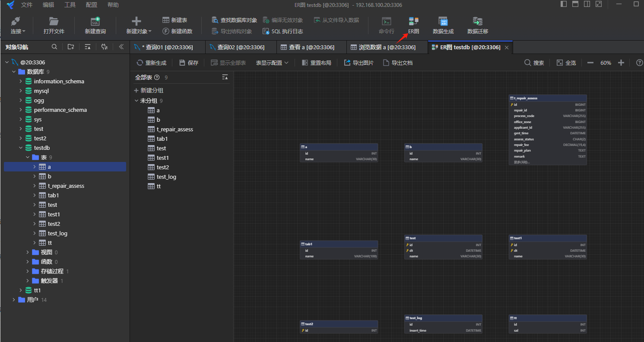Toggle the 全览 overview view
Viewport: 644px width, 342px height.
566,63
